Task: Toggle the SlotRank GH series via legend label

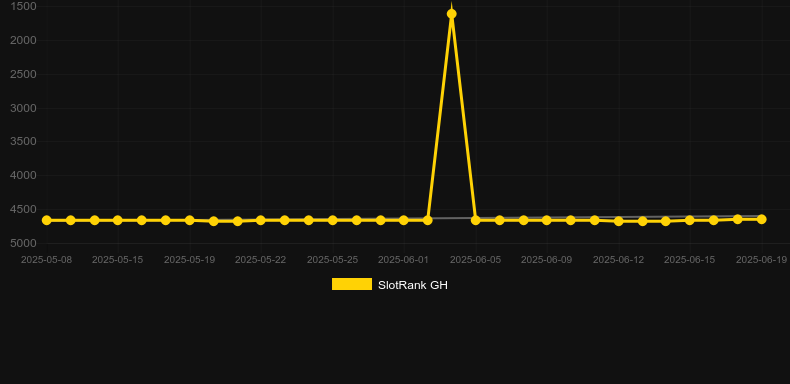Action: pyautogui.click(x=413, y=285)
